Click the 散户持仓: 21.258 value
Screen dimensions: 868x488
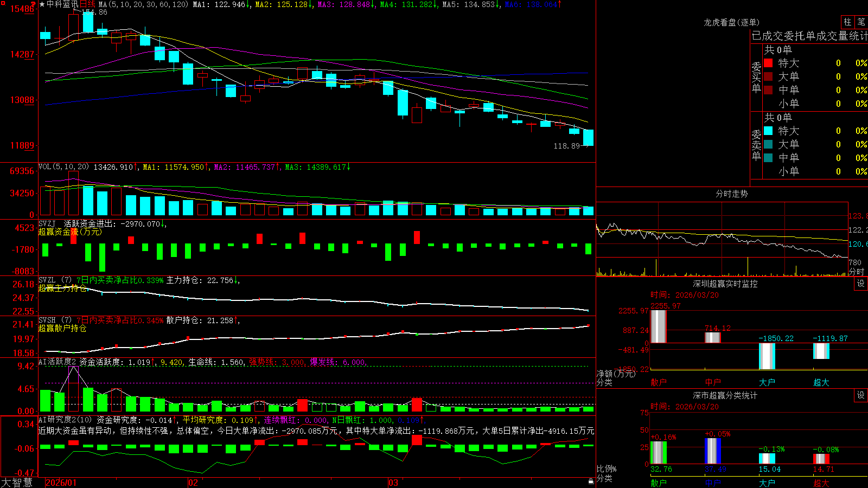(202, 320)
